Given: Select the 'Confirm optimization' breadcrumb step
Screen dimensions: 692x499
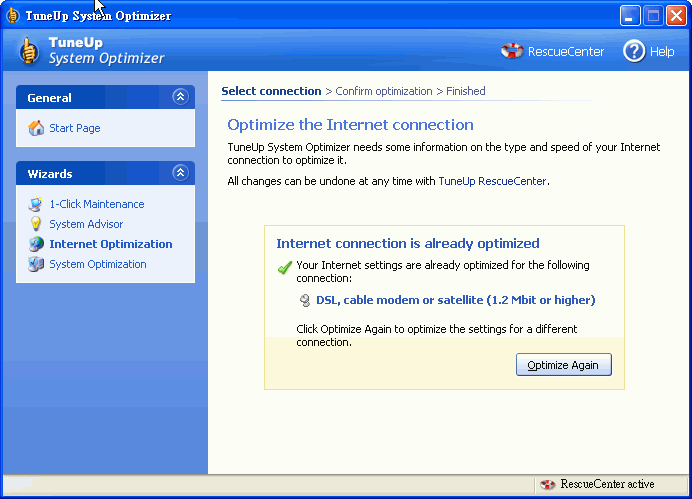Looking at the screenshot, I should pyautogui.click(x=384, y=91).
